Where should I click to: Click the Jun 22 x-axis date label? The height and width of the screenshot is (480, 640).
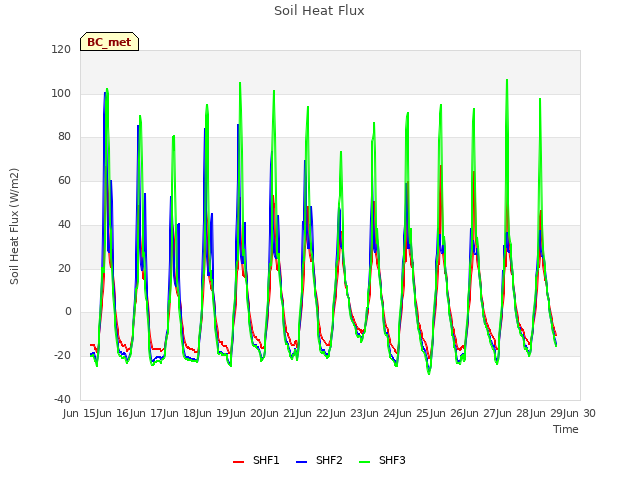click(x=314, y=413)
